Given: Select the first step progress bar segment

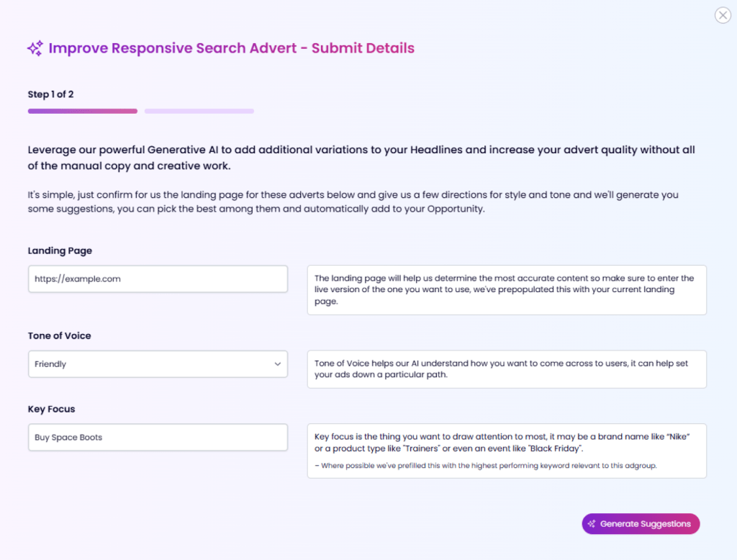Looking at the screenshot, I should pos(83,112).
